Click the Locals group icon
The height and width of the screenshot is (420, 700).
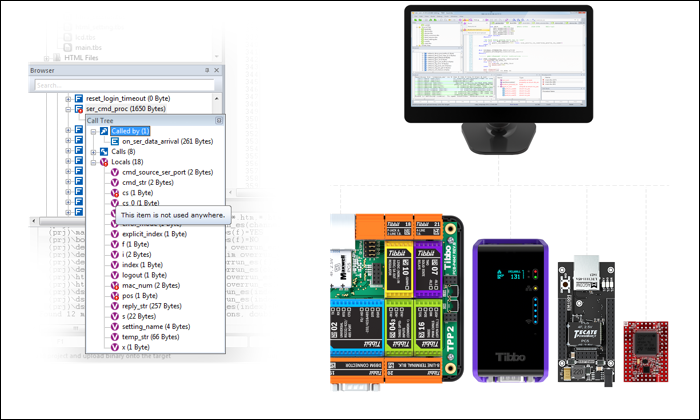click(x=104, y=162)
